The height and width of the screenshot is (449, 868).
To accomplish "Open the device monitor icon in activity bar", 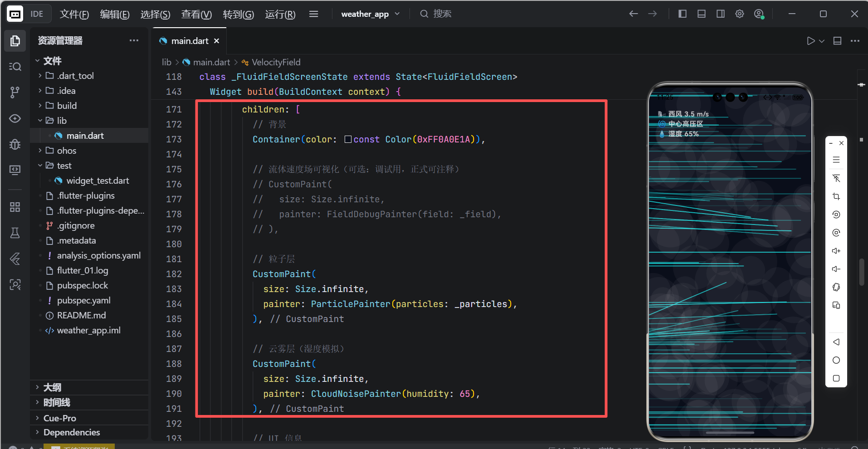I will (15, 170).
